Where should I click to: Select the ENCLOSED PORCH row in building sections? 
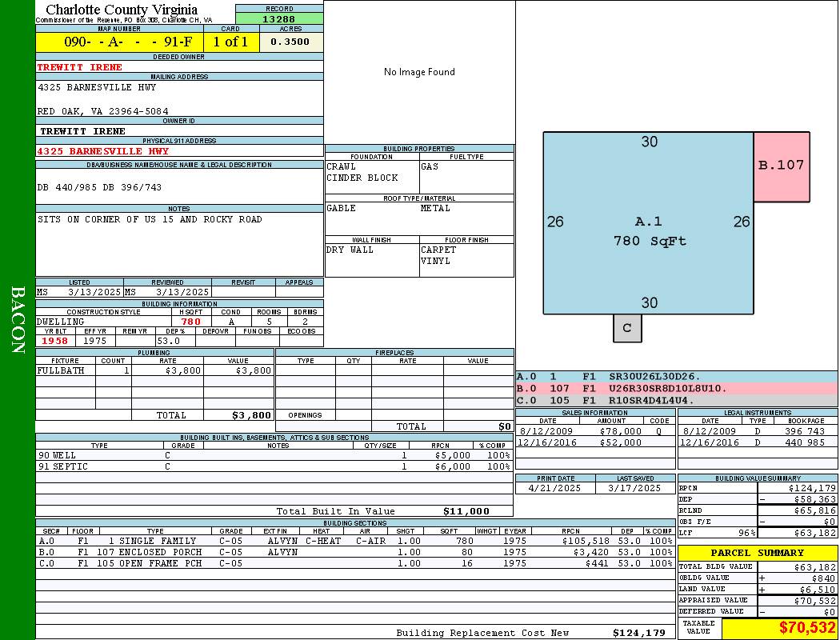354,552
